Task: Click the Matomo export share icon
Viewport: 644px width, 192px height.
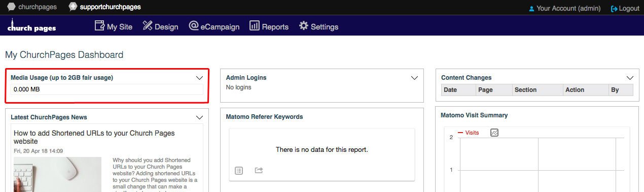Action: [259, 170]
